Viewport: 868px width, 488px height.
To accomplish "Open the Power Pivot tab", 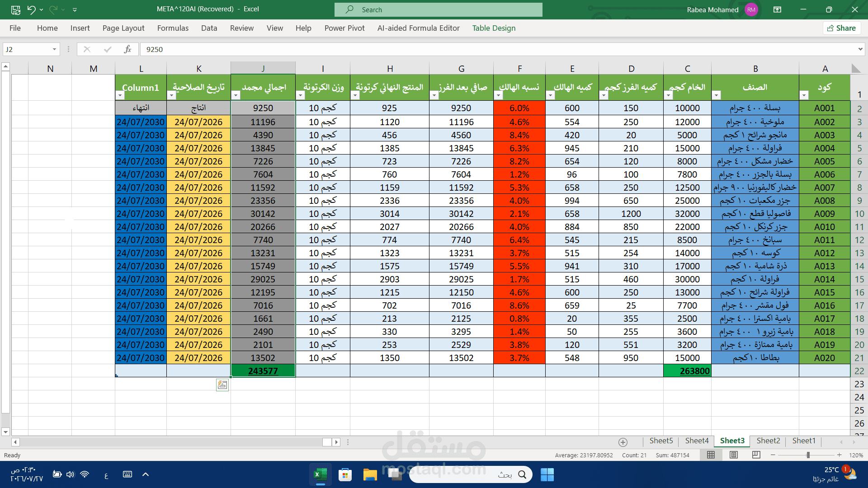I will [344, 28].
